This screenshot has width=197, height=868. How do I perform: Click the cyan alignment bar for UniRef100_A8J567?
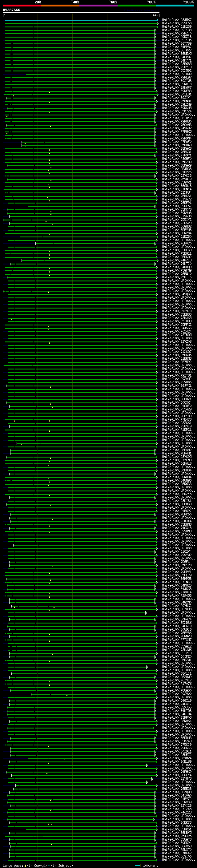[81, 20]
